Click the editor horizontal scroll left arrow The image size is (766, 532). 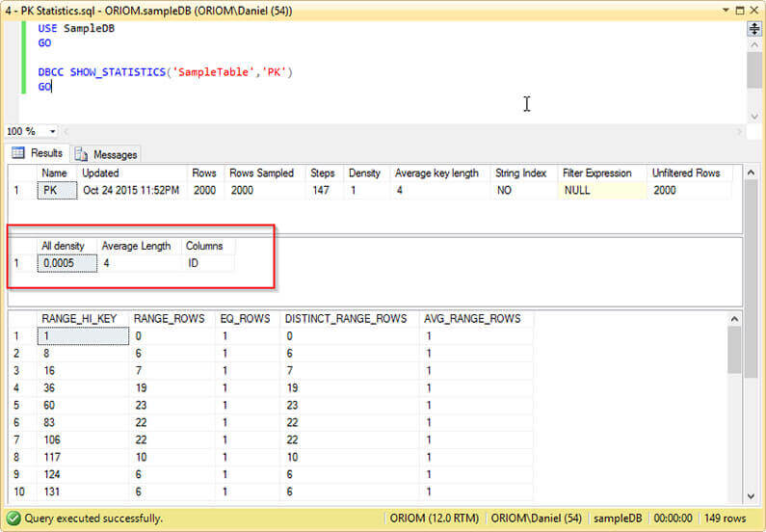click(x=66, y=131)
